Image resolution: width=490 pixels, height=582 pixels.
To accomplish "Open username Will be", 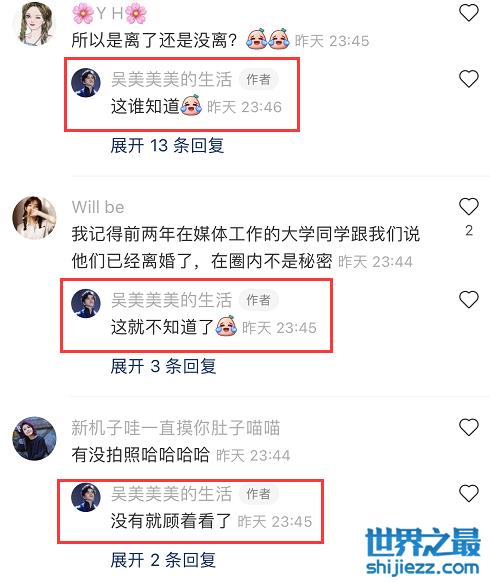I will point(98,207).
